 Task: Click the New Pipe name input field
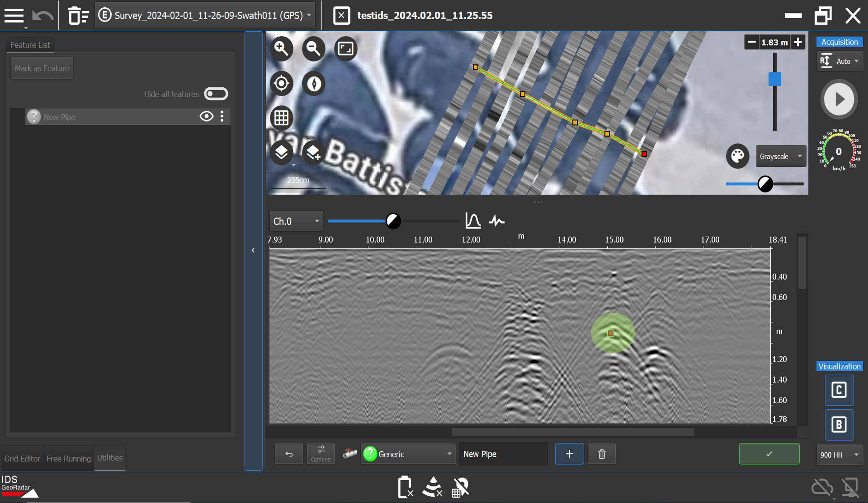(x=503, y=454)
